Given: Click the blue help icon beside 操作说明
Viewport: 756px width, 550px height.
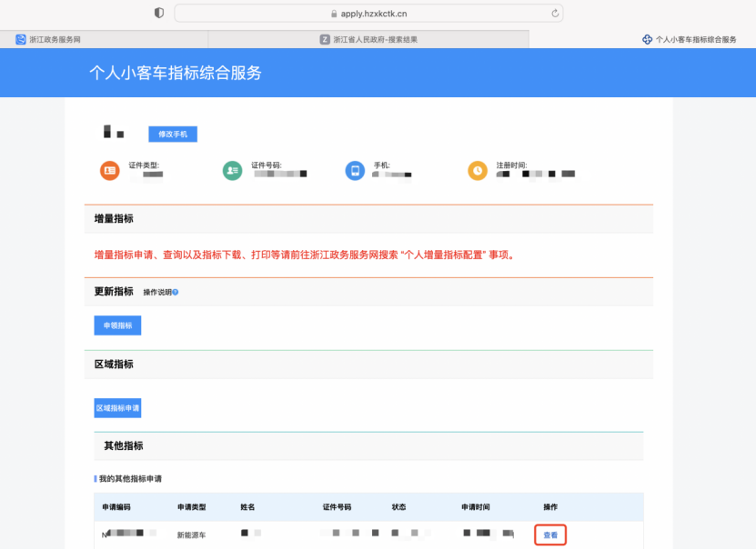Looking at the screenshot, I should point(175,292).
